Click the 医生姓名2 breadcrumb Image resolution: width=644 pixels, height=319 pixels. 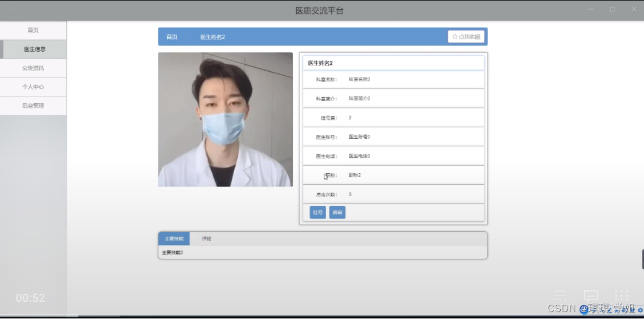[x=213, y=37]
